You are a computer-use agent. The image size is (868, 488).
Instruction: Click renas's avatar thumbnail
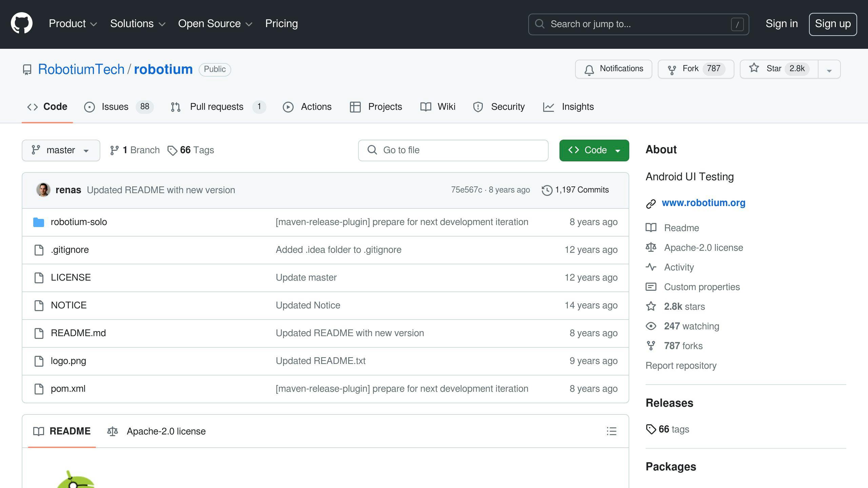(43, 190)
